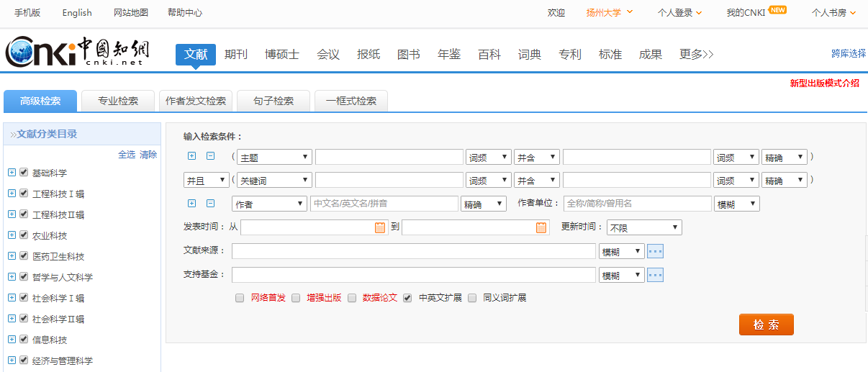Expand the 社会科学Ⅱ辑 tree node
Viewport: 868px width, 372px height.
point(12,319)
